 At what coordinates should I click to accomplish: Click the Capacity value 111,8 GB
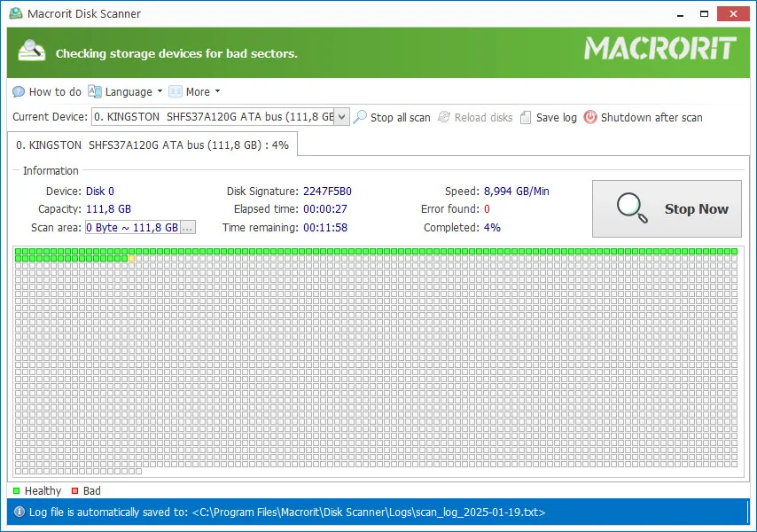(x=109, y=209)
